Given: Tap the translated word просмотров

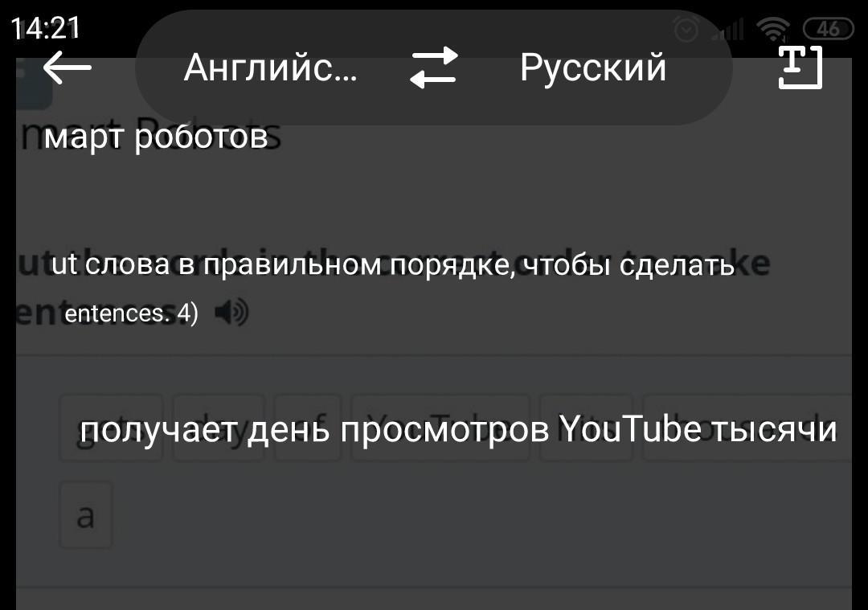Looking at the screenshot, I should click(x=445, y=432).
